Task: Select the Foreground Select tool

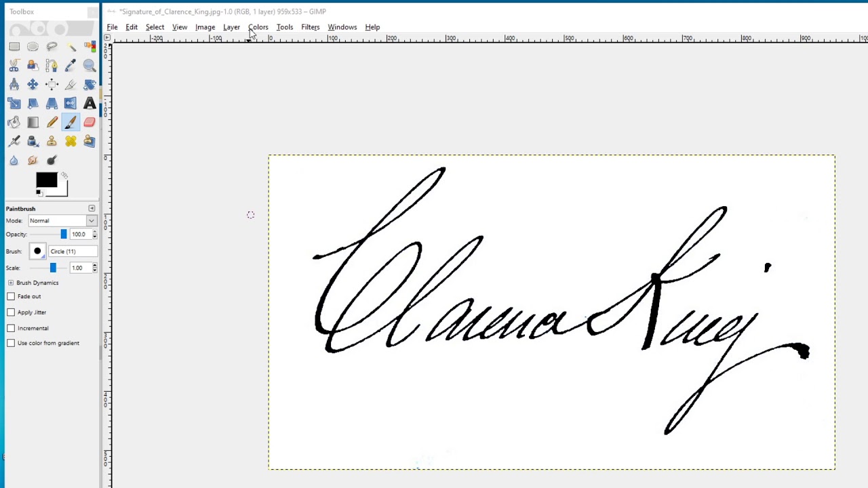Action: 33,66
